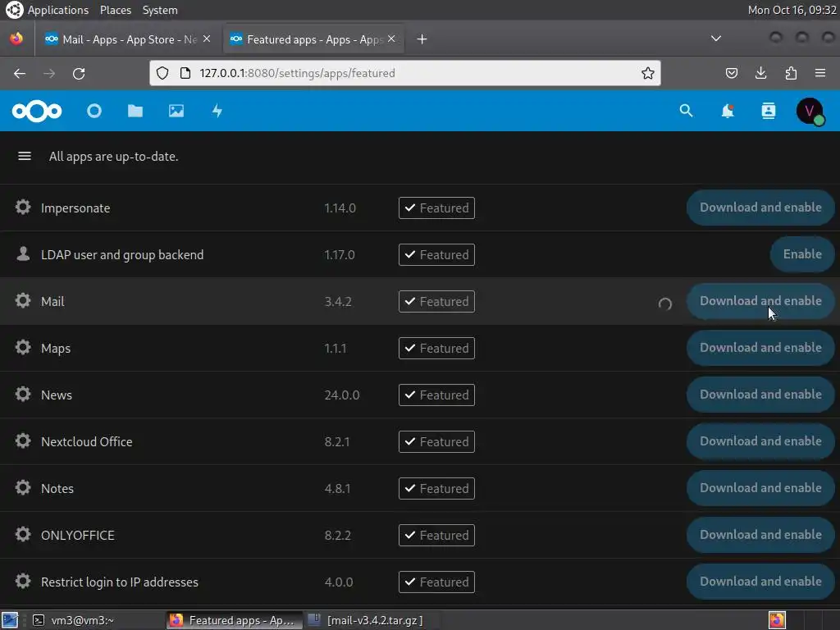840x630 pixels.
Task: Click the LDAP user backend person icon
Action: (22, 253)
